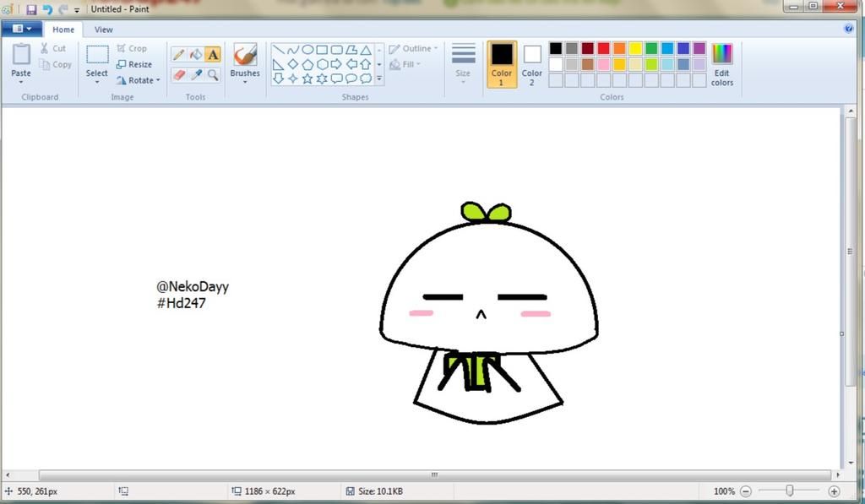
Task: Expand the Rotate dropdown
Action: pos(158,80)
